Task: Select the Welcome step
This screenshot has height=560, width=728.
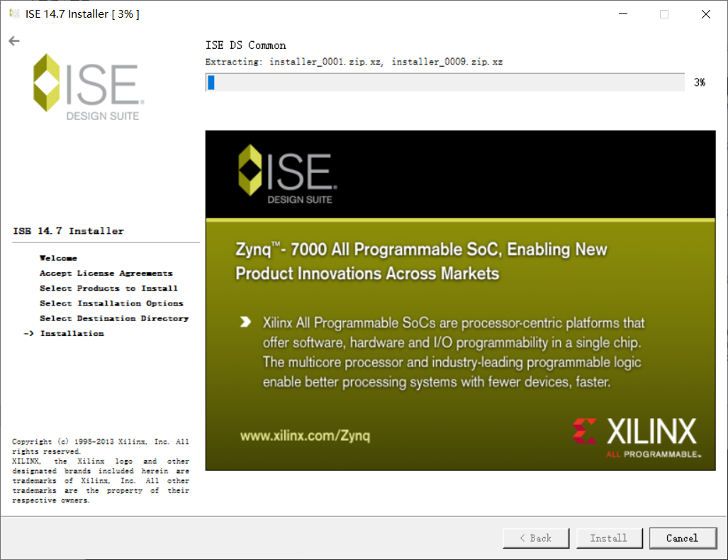Action: (x=59, y=258)
